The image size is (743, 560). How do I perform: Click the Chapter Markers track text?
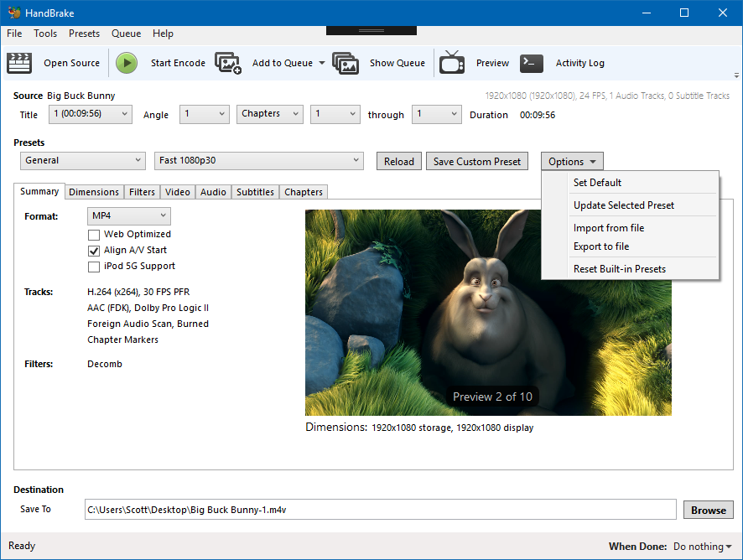click(122, 340)
